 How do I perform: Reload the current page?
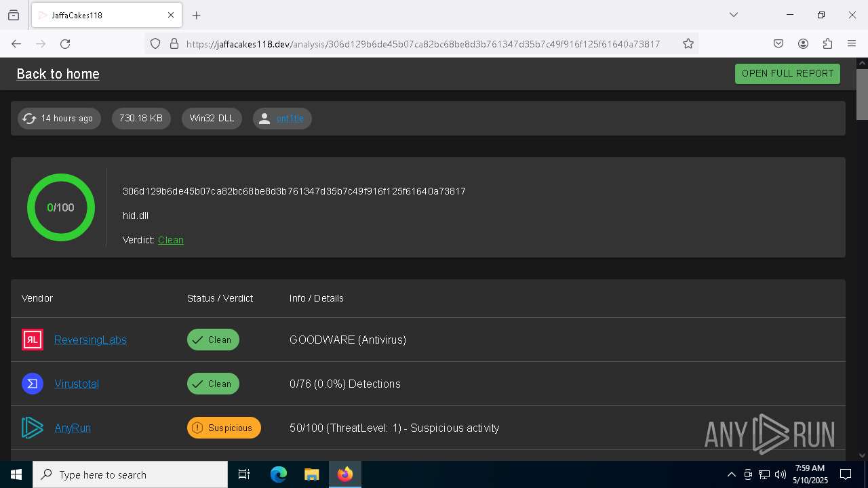65,43
